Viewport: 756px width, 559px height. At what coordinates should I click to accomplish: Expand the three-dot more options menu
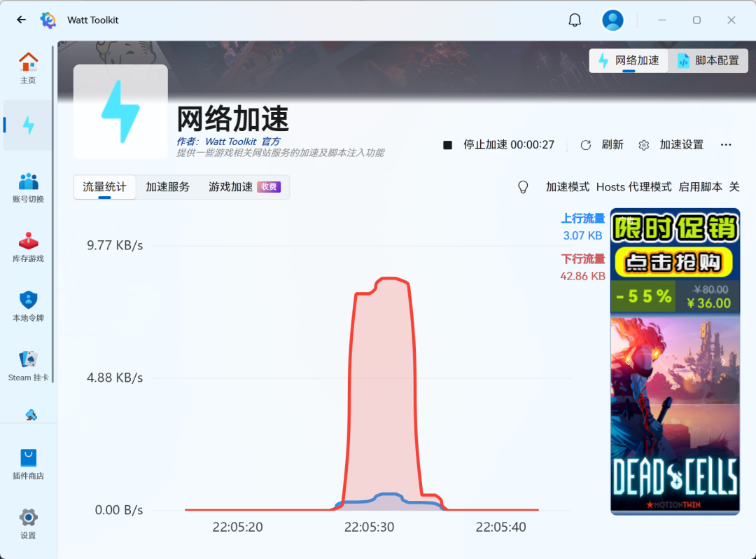pos(726,145)
